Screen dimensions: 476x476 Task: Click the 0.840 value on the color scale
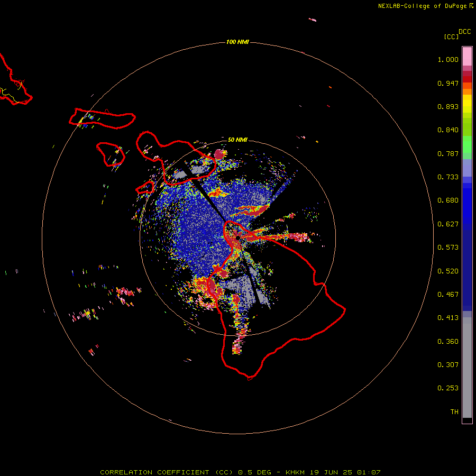(x=448, y=130)
